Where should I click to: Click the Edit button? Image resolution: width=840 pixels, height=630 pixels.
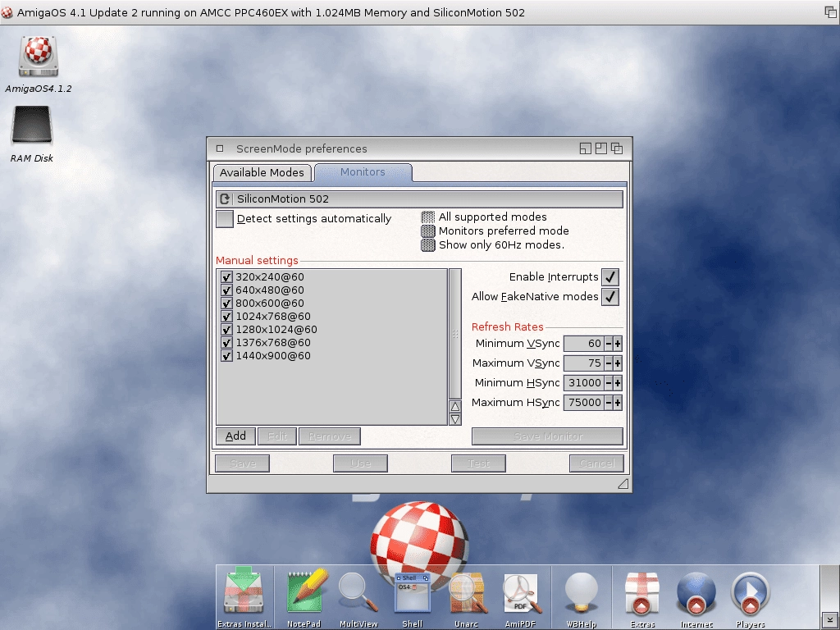tap(277, 436)
